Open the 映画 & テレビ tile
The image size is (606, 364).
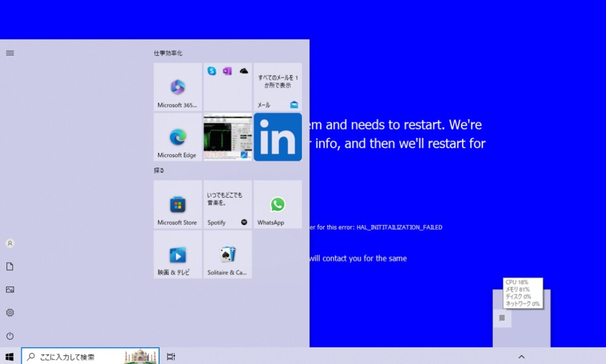click(178, 254)
